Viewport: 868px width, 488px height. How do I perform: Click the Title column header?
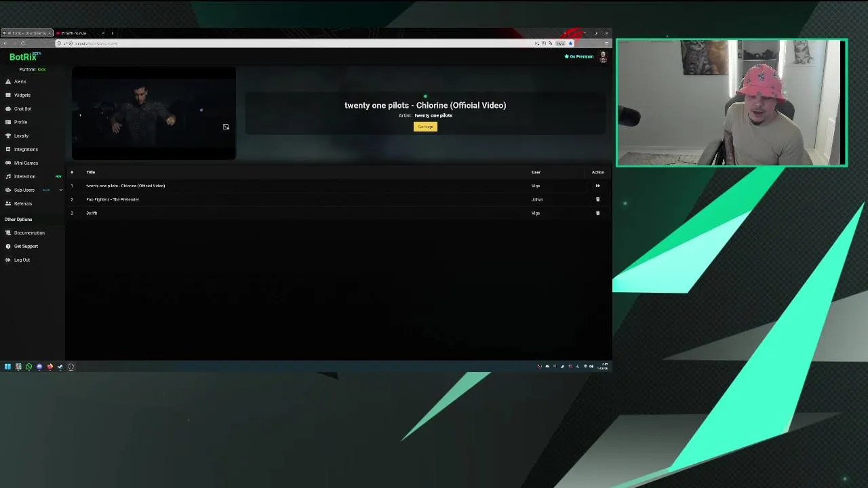point(91,172)
